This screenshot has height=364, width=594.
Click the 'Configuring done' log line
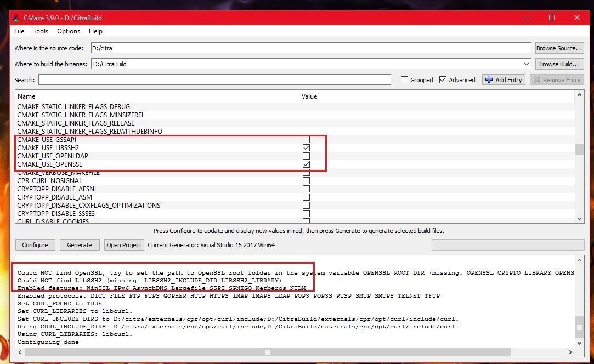click(x=48, y=342)
